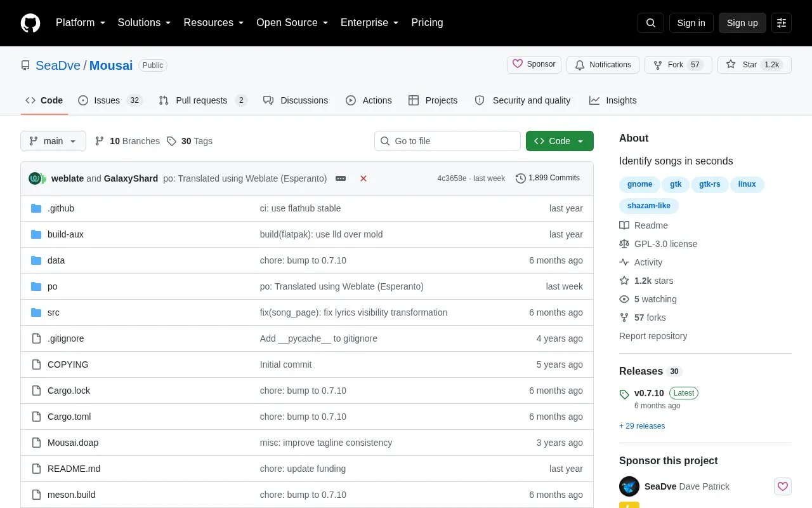Screen dimensions: 812x508
Task: Open the search magnifier button
Action: click(x=651, y=23)
